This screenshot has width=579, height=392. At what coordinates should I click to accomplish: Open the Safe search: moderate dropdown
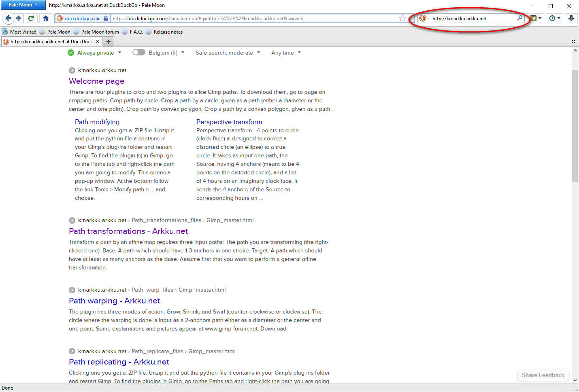[x=228, y=53]
